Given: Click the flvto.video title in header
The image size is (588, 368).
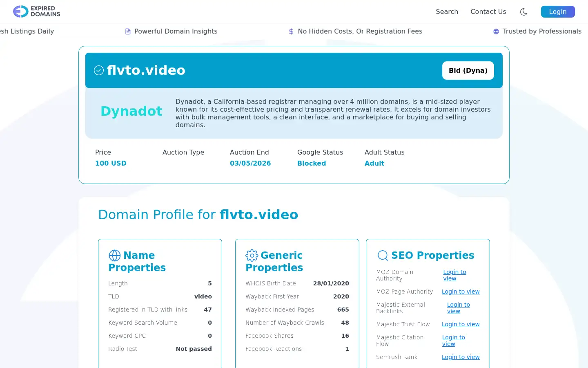Looking at the screenshot, I should pyautogui.click(x=146, y=70).
